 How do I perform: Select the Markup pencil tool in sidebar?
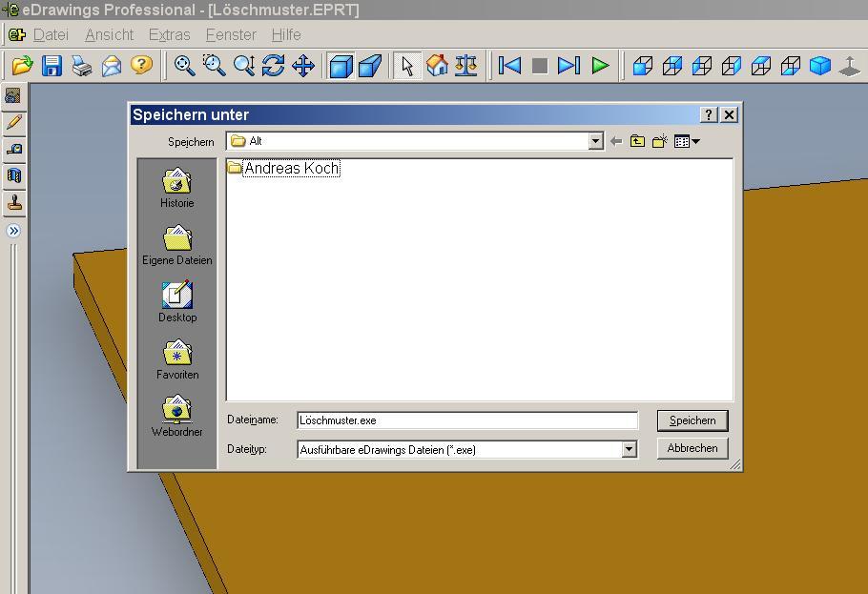(14, 122)
